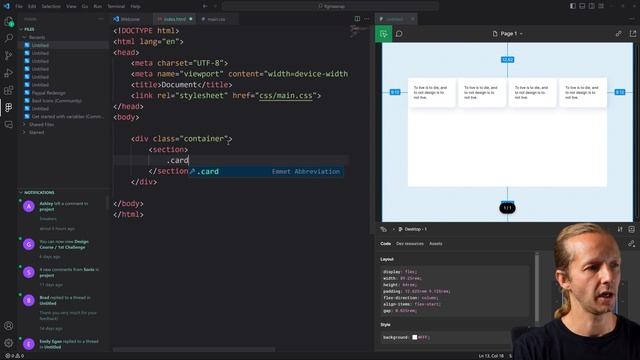Image resolution: width=640 pixels, height=360 pixels.
Task: Click the panel layout icon at inspector bar's right end
Action: point(631,229)
